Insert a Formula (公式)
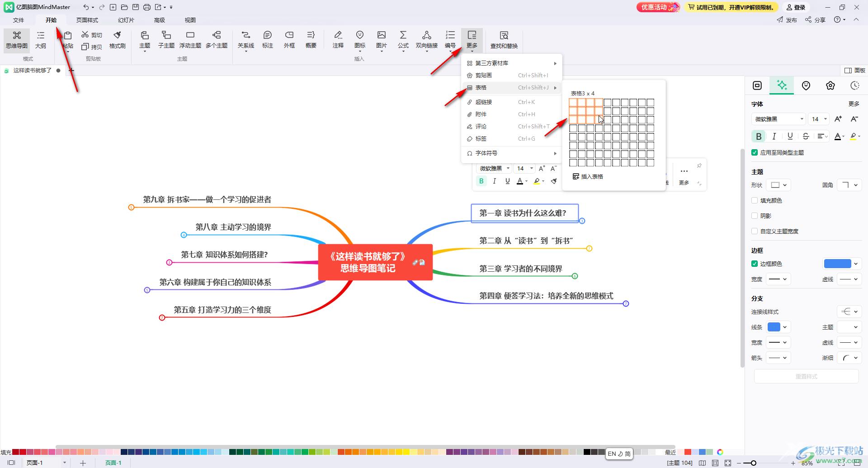Image resolution: width=868 pixels, height=468 pixels. pos(403,40)
